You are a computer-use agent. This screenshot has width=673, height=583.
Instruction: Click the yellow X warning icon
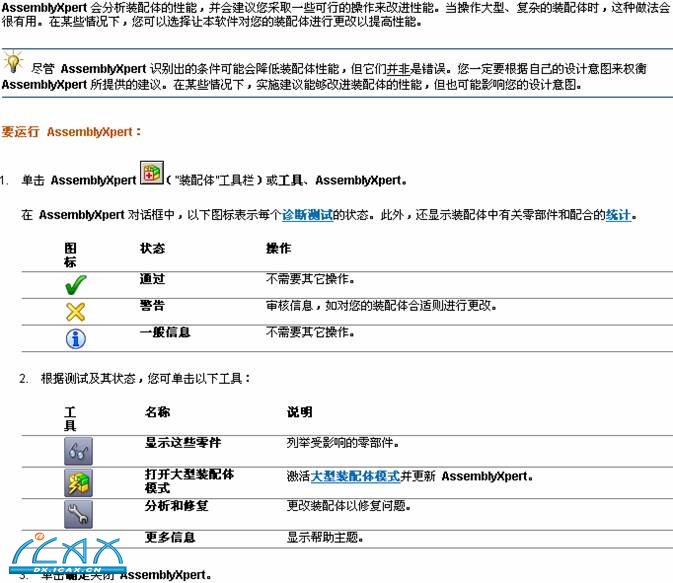pyautogui.click(x=76, y=312)
